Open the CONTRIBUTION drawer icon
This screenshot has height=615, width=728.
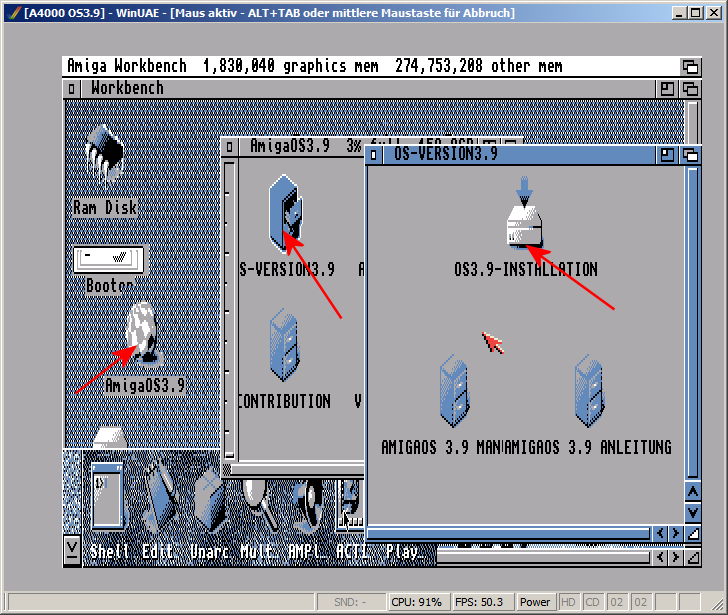(x=284, y=344)
